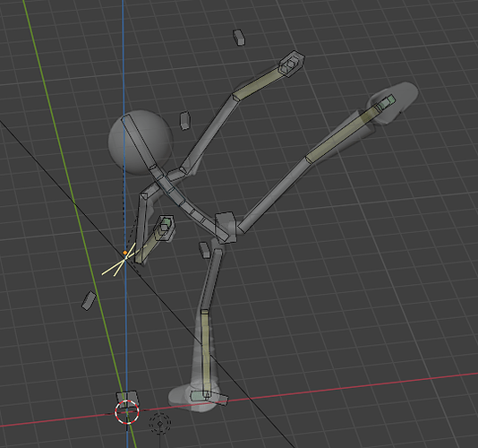Select the yellow shin bone of the raised leg

tap(342, 134)
